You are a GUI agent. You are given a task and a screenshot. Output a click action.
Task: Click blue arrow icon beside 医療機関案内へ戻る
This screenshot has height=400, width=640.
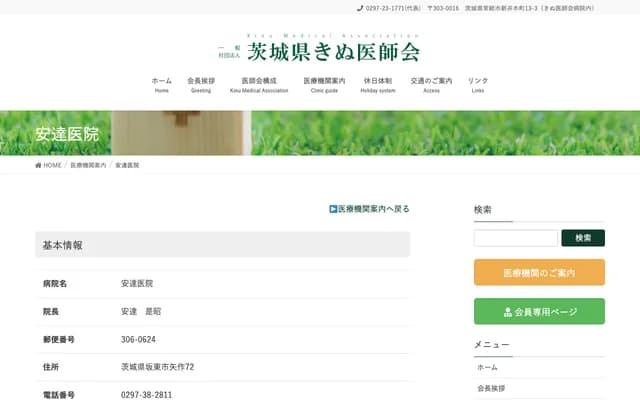coord(333,209)
